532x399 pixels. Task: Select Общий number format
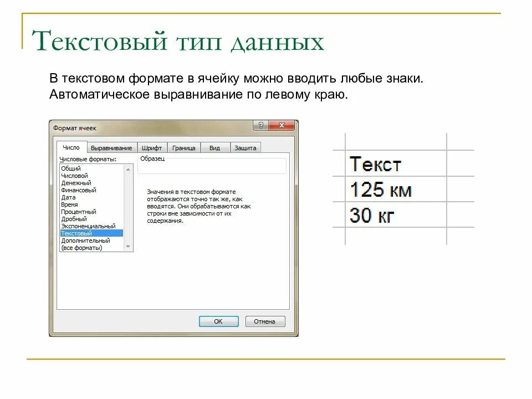pos(91,168)
